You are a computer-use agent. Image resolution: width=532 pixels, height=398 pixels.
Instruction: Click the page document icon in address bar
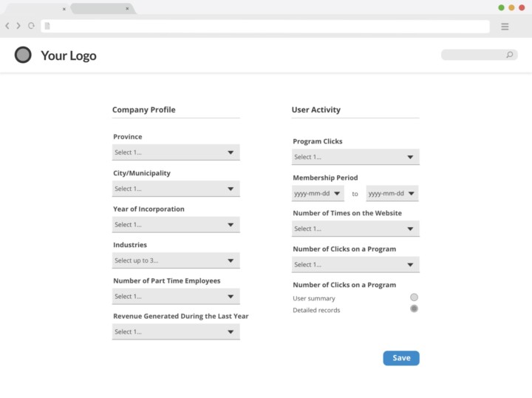pos(47,26)
